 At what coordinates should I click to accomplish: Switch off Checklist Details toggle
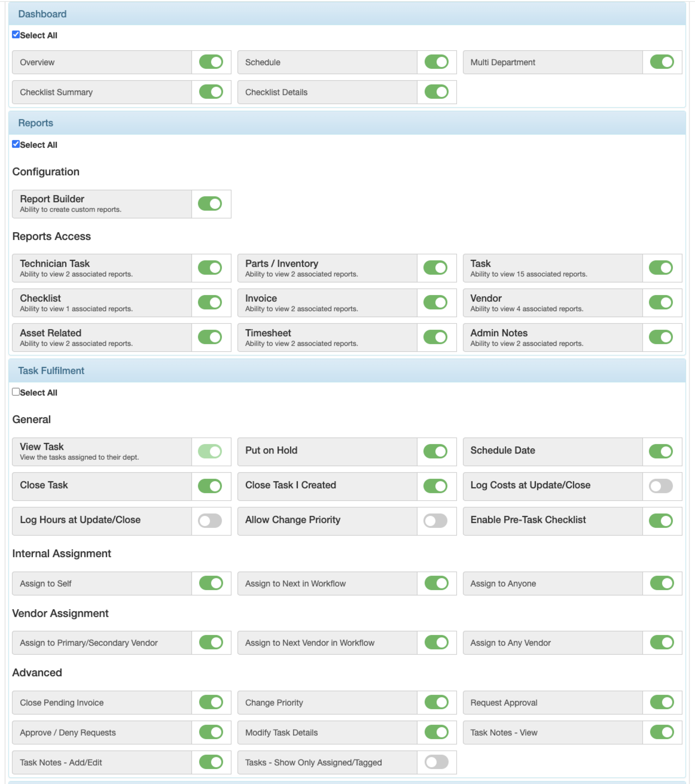[436, 92]
